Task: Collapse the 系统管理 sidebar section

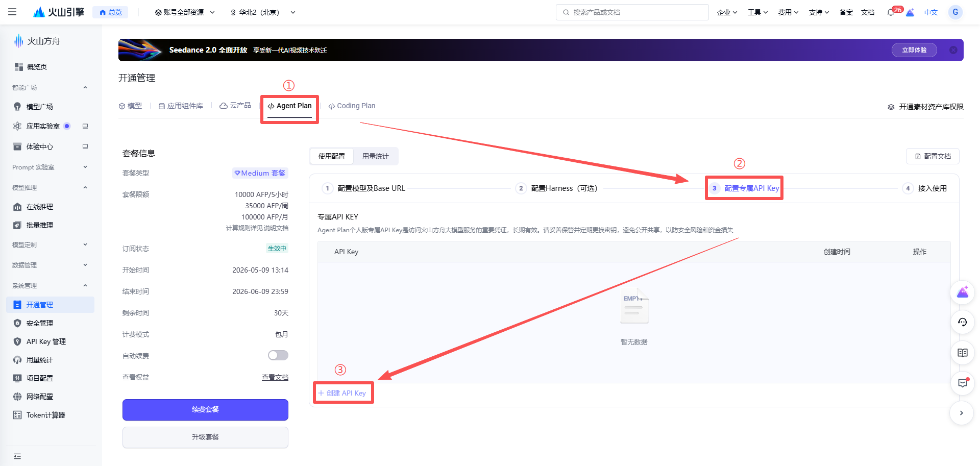Action: (50, 285)
